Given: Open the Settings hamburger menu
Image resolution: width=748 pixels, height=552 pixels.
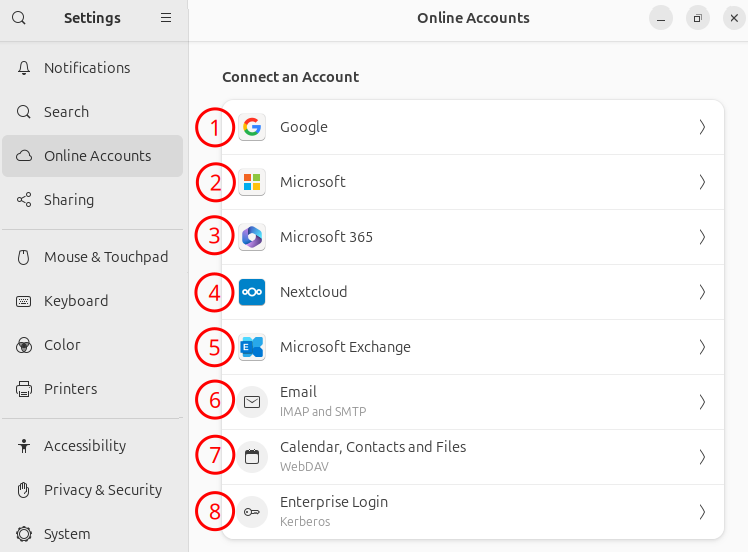Looking at the screenshot, I should (166, 18).
